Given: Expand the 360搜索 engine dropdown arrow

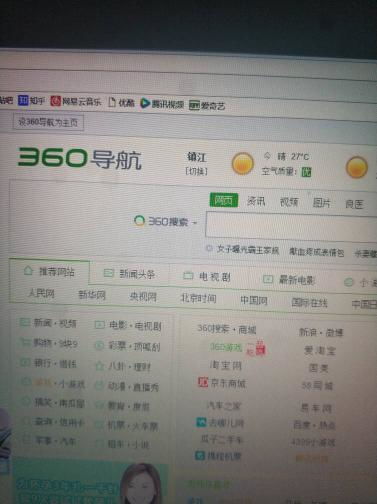Looking at the screenshot, I should pyautogui.click(x=195, y=223).
